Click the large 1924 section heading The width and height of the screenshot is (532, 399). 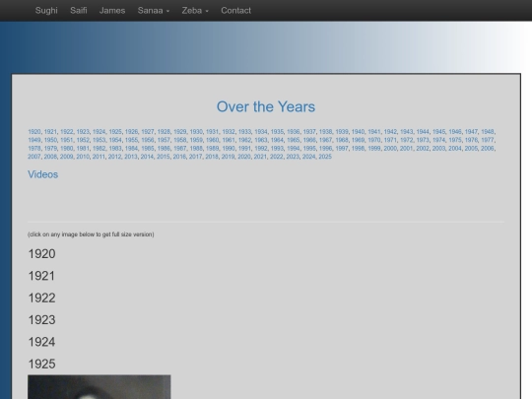click(x=41, y=342)
